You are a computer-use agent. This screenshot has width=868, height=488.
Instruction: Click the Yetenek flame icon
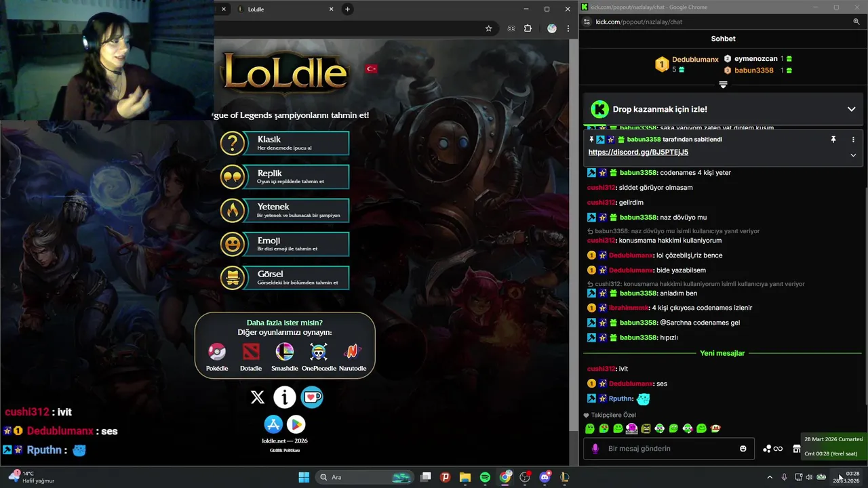pos(233,210)
